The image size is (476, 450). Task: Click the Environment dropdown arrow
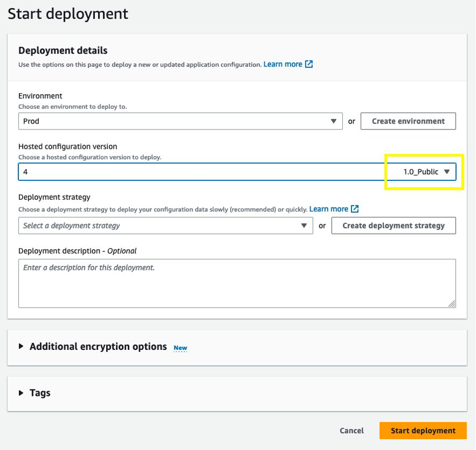pyautogui.click(x=335, y=121)
